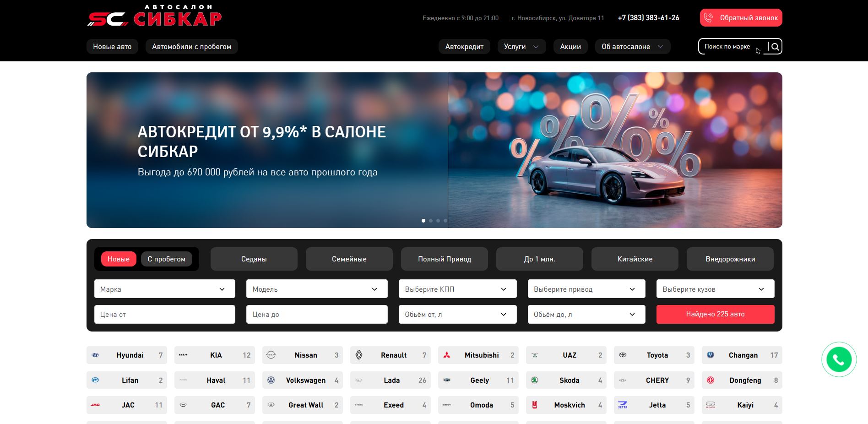Click the UAZ brand logo icon
Viewport: 868px width, 424px height.
[x=535, y=355]
